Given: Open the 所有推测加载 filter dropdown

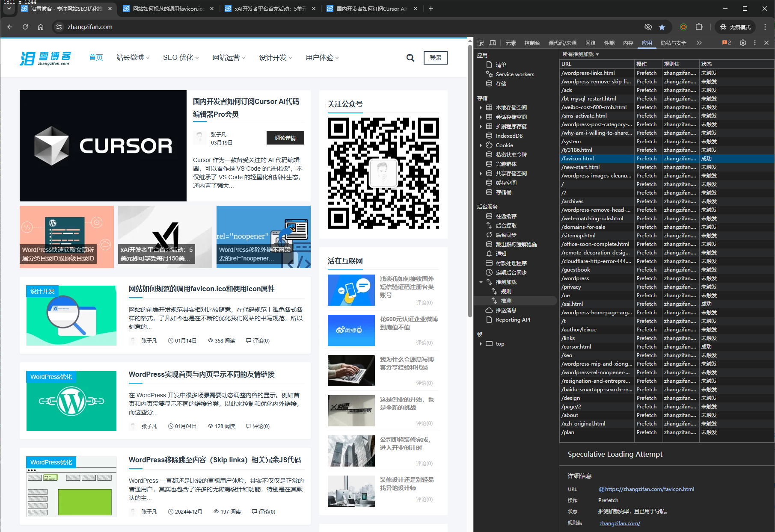Looking at the screenshot, I should click(581, 54).
